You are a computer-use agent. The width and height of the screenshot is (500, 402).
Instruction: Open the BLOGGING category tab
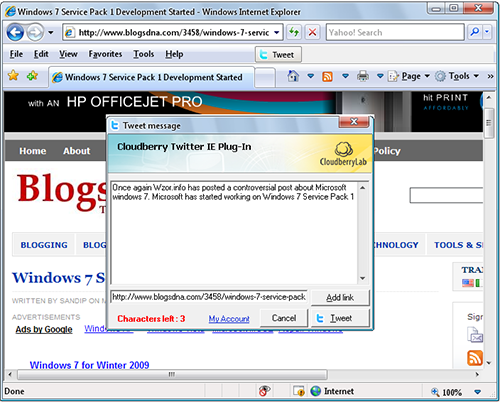(44, 245)
